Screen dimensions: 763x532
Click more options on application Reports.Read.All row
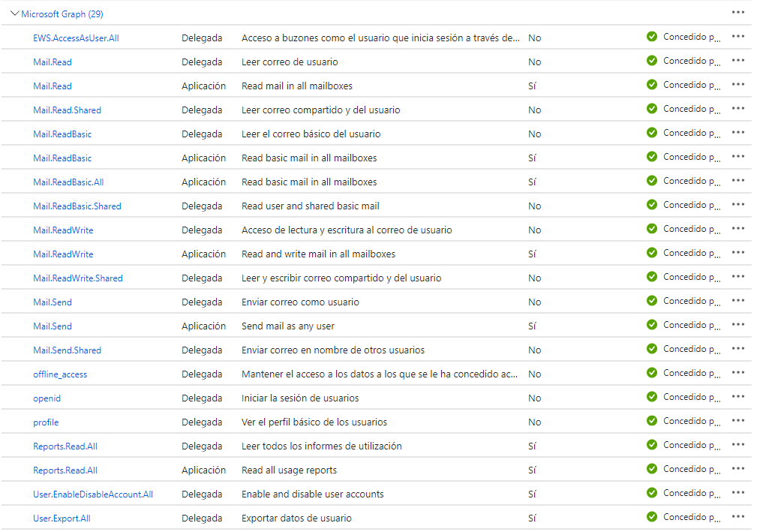[x=737, y=468]
